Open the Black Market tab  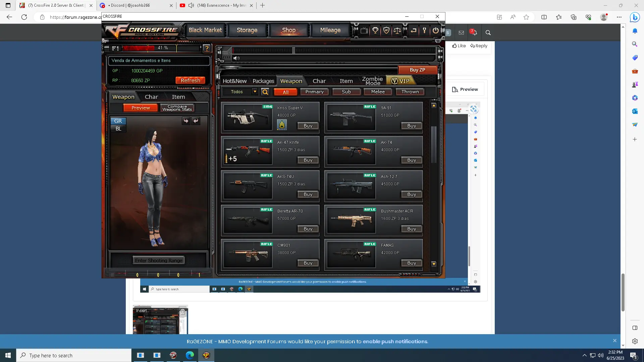point(205,30)
